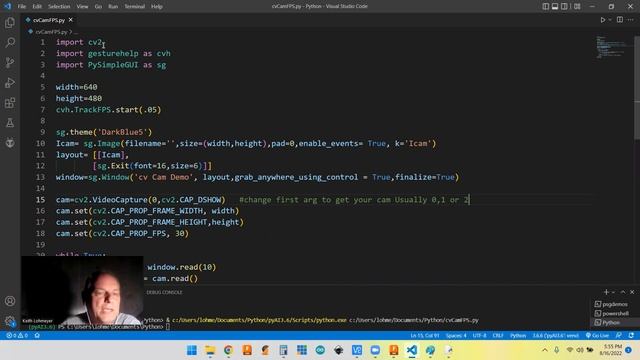The height and width of the screenshot is (360, 640).
Task: Open the View menu
Action: pyautogui.click(x=82, y=6)
